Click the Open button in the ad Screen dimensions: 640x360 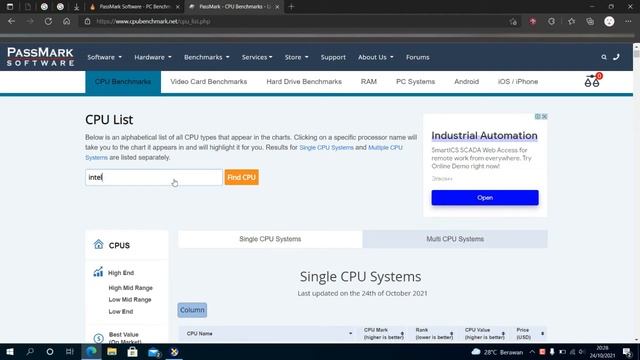[485, 198]
